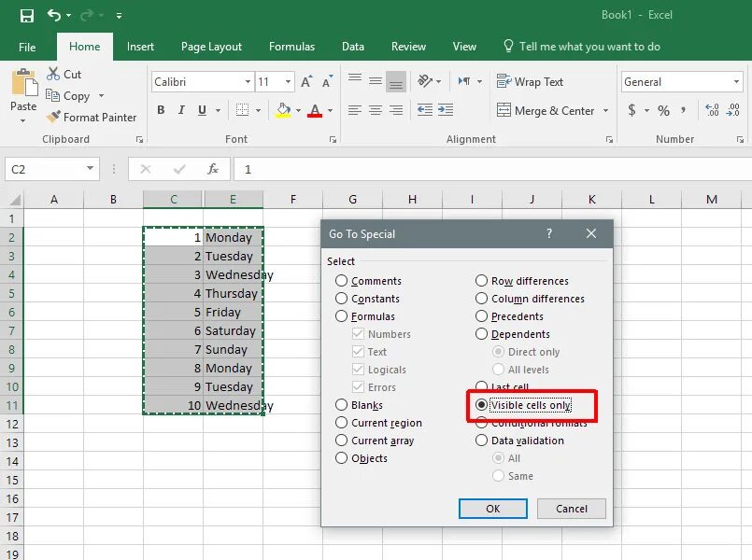Align text right
This screenshot has height=560, width=752.
[396, 110]
